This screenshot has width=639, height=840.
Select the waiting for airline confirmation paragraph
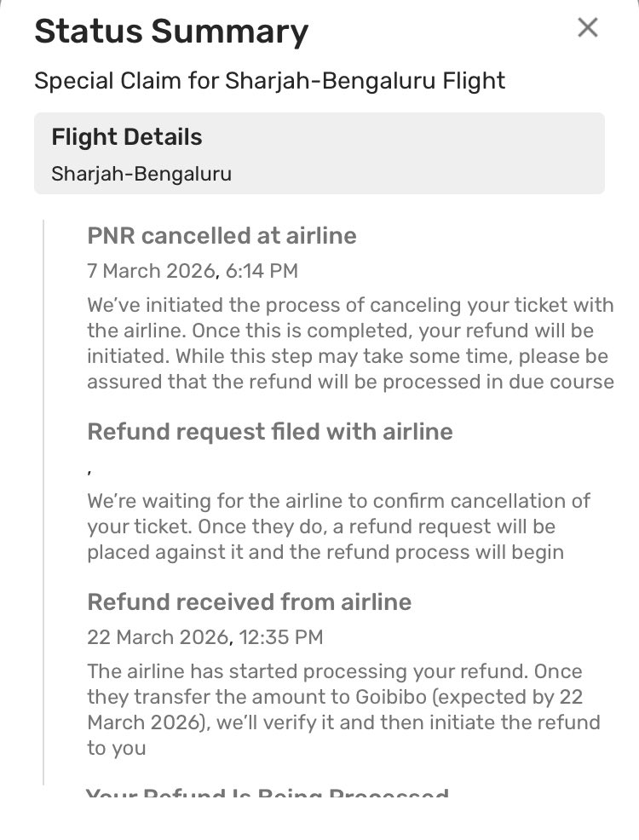point(337,526)
